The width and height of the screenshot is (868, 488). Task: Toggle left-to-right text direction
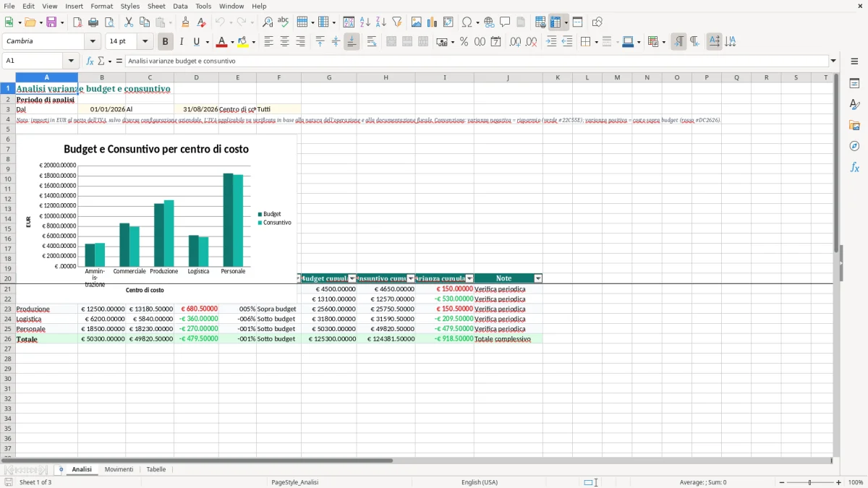(678, 42)
